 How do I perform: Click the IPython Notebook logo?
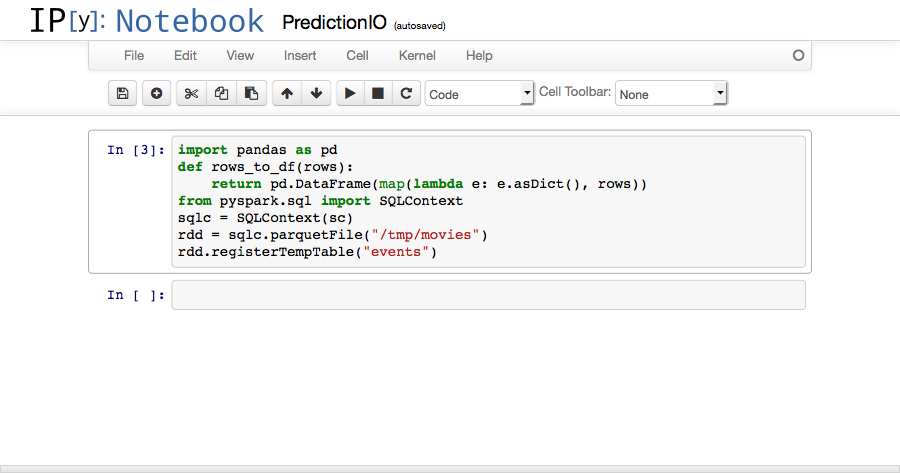click(x=146, y=21)
